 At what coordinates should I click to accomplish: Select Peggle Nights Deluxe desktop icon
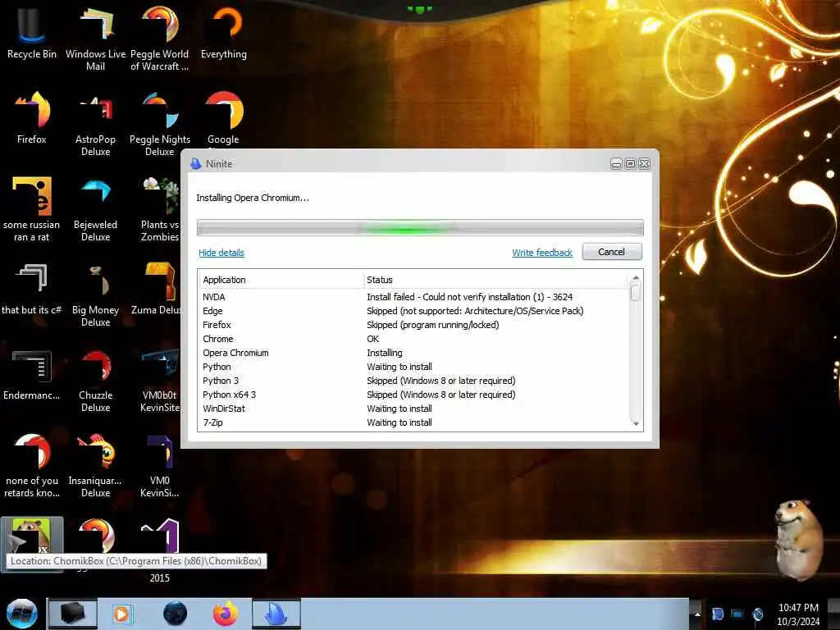click(160, 125)
